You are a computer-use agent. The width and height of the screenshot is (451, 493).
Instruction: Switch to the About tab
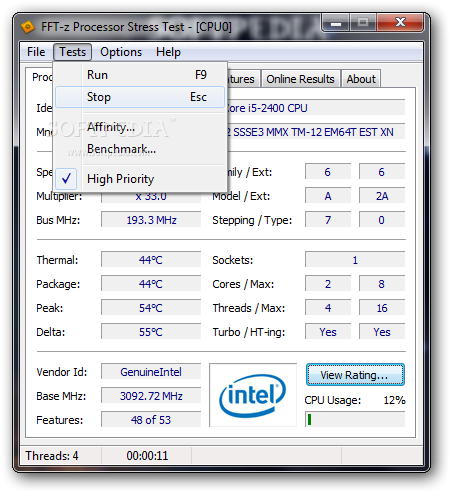361,79
